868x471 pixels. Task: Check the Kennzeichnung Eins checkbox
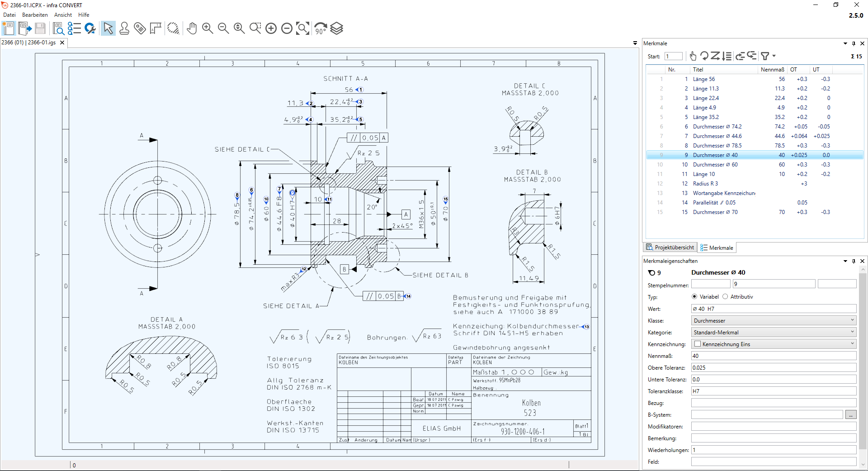698,344
